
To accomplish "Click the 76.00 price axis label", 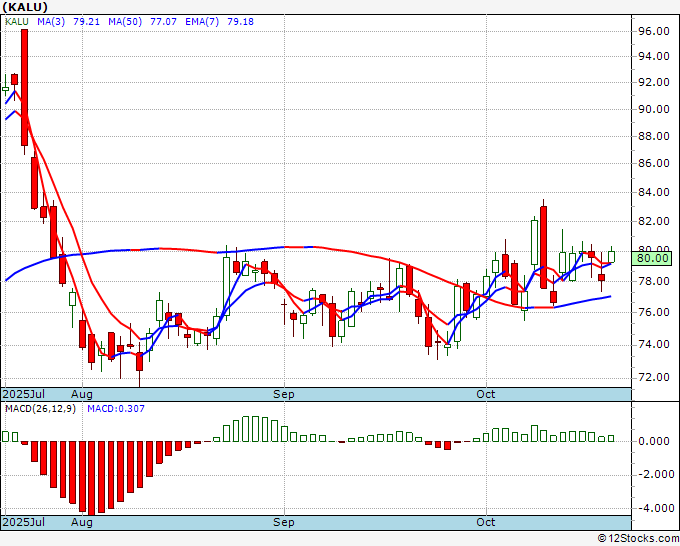I will [654, 312].
